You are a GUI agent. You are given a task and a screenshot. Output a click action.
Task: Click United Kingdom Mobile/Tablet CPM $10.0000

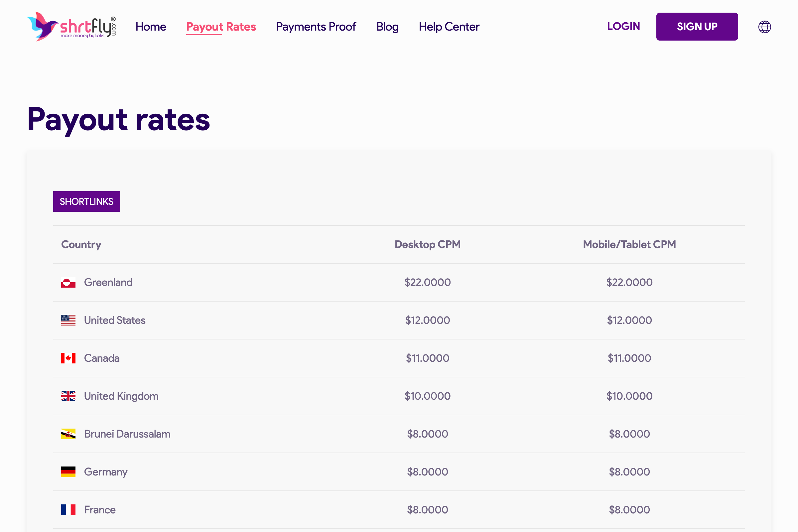pyautogui.click(x=629, y=396)
